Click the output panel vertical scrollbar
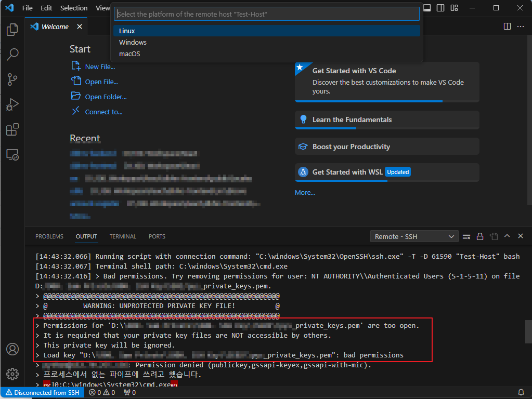 click(528, 331)
